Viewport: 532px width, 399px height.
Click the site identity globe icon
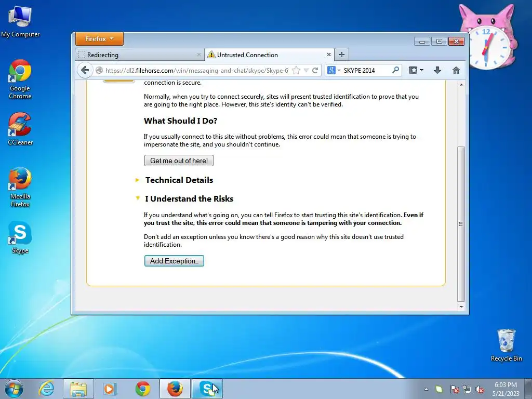point(99,70)
